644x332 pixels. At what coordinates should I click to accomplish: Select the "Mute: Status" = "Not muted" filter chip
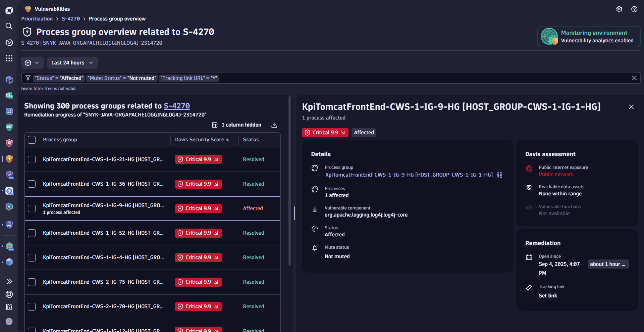pyautogui.click(x=122, y=78)
